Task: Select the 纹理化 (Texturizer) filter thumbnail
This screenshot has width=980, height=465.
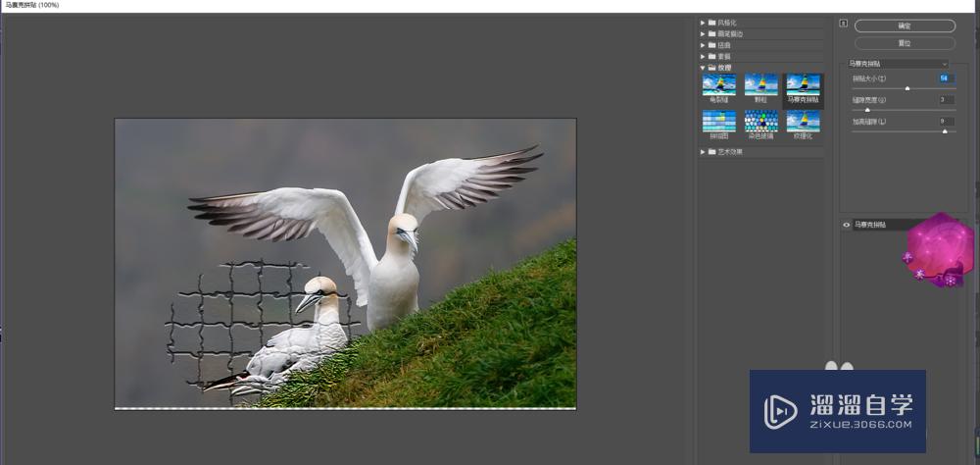Action: coord(803,122)
